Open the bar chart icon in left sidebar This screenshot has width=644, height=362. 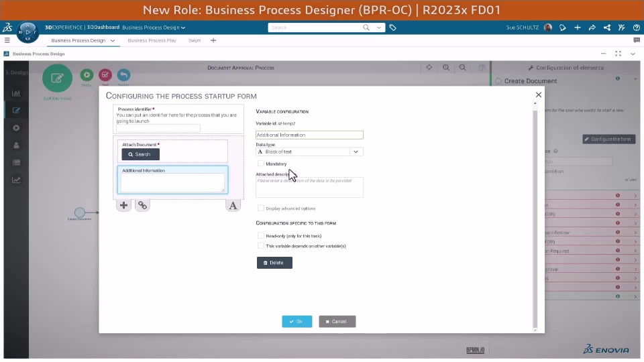click(16, 93)
